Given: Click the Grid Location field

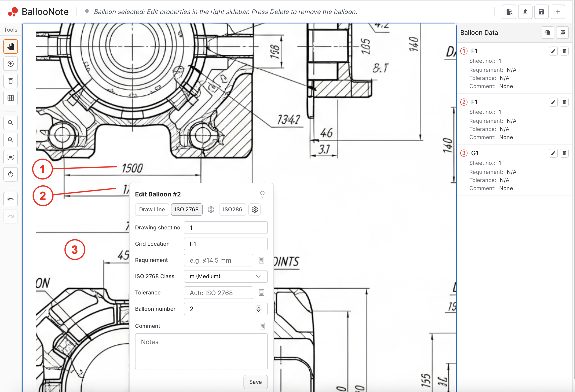Looking at the screenshot, I should click(226, 244).
